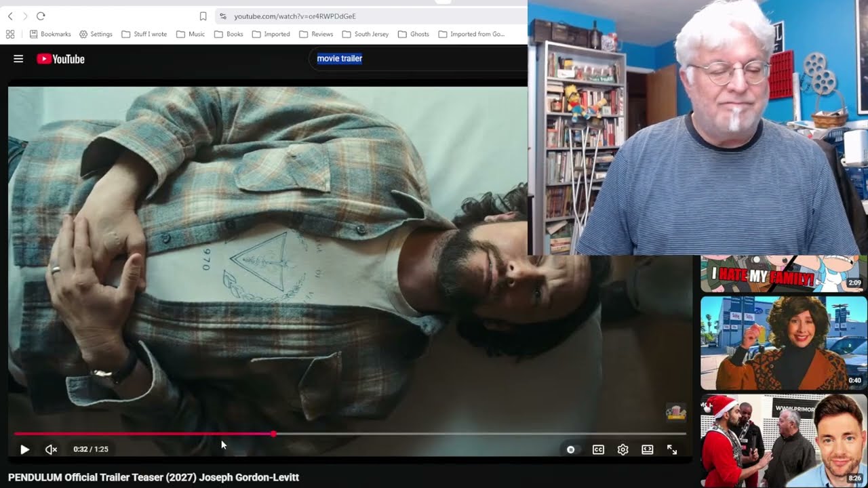Bookmark this page icon in address bar
The width and height of the screenshot is (868, 488).
(x=203, y=16)
